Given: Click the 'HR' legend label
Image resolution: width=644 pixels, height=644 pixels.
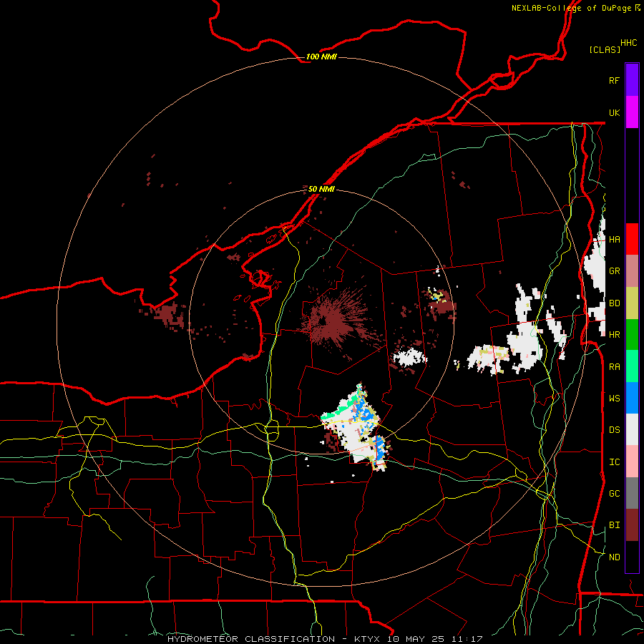Looking at the screenshot, I should point(614,335).
